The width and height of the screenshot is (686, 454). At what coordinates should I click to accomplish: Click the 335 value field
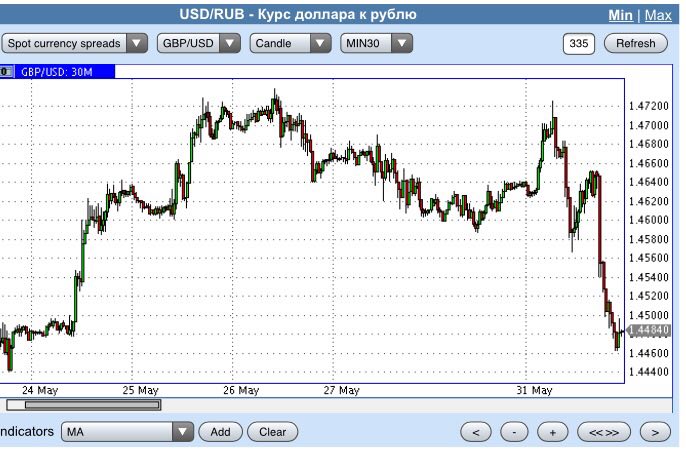point(579,43)
